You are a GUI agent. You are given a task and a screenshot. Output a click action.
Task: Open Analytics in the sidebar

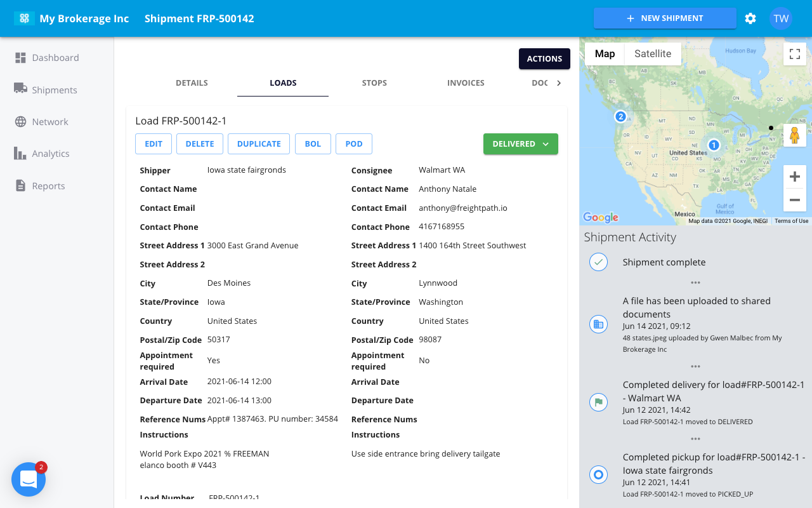pyautogui.click(x=51, y=154)
